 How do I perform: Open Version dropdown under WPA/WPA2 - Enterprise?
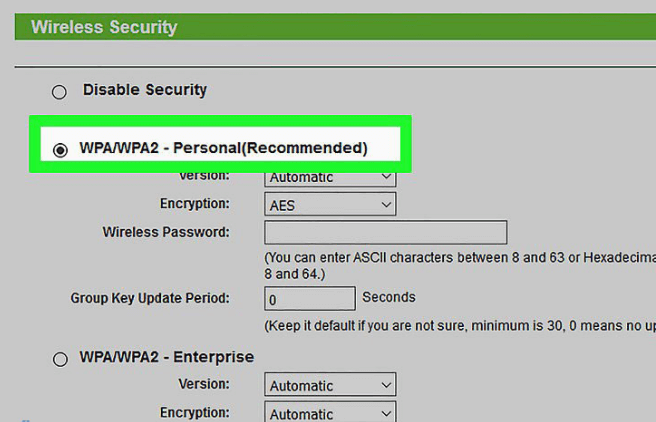coord(330,385)
